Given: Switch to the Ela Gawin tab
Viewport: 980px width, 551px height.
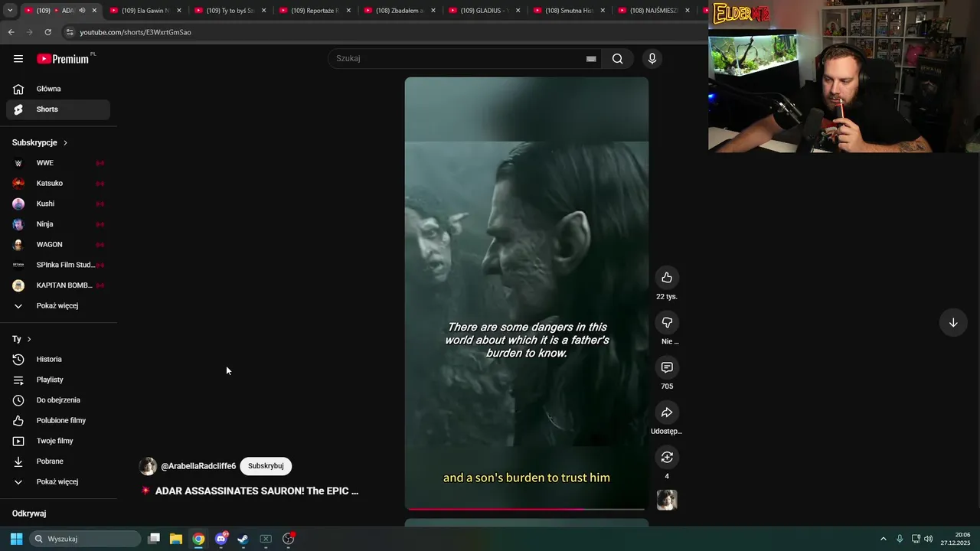Looking at the screenshot, I should tap(145, 11).
